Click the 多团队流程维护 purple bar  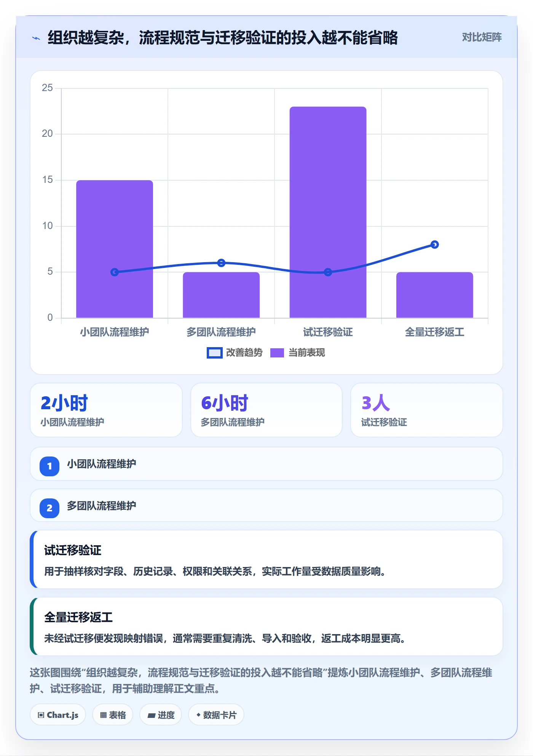(x=221, y=295)
